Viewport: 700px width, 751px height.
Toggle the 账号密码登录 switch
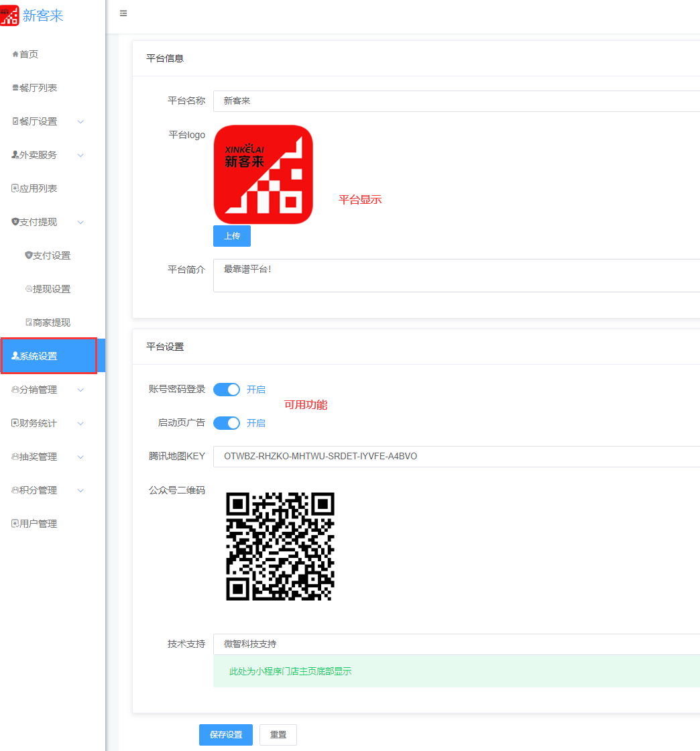[227, 390]
